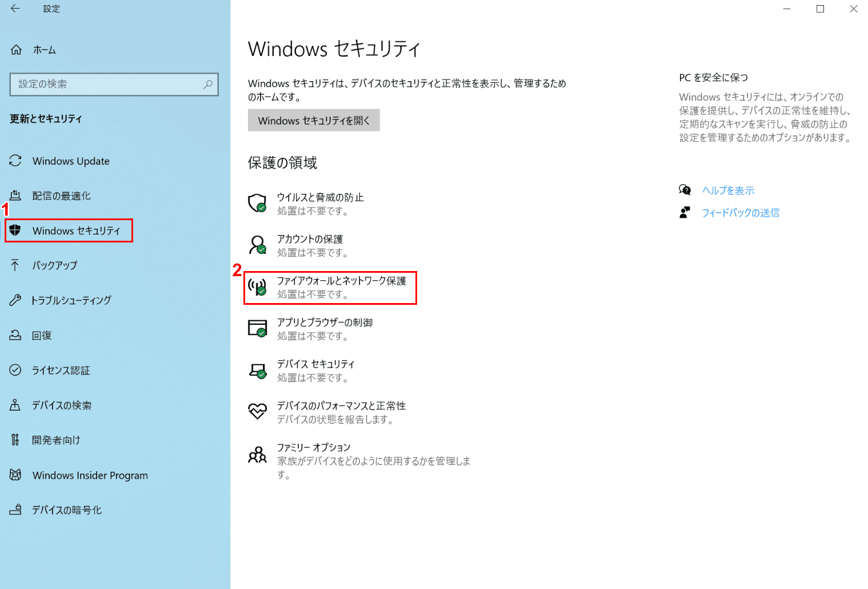Image resolution: width=868 pixels, height=589 pixels.
Task: Click the 保護の領域 section heading
Action: coord(282,163)
